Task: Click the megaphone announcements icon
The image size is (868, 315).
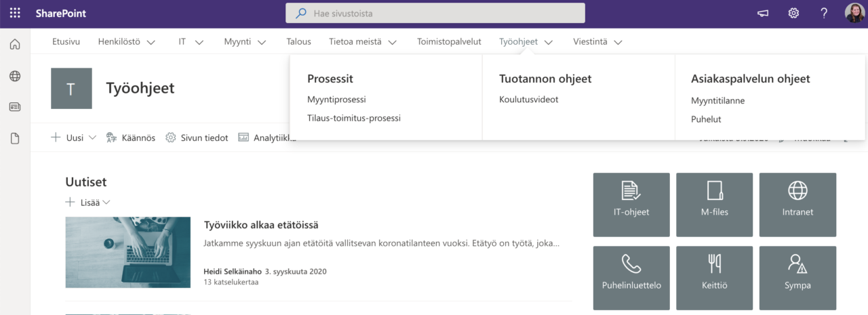Action: coord(763,14)
